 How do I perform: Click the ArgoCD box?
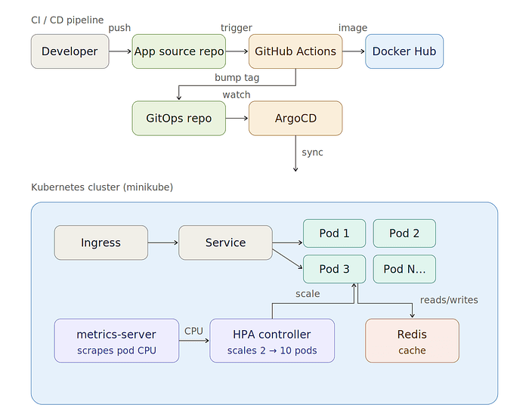295,118
